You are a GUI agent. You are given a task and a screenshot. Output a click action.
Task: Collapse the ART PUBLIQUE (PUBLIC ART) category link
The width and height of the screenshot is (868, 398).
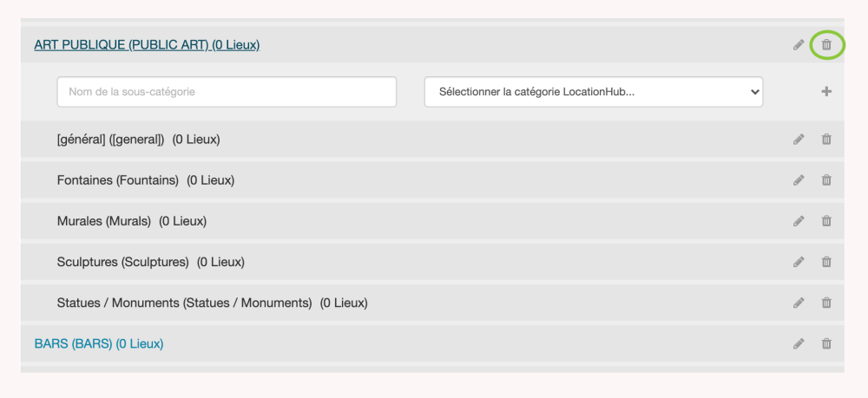pos(147,45)
